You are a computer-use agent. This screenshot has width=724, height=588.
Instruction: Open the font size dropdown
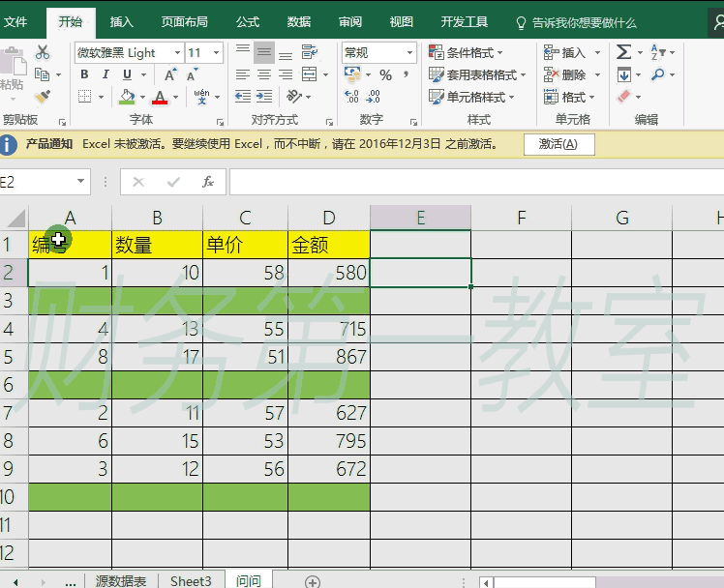click(x=216, y=52)
